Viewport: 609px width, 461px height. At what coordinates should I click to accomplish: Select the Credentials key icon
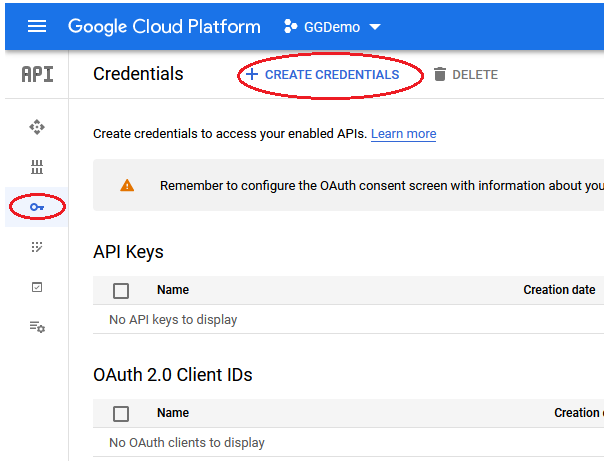37,207
